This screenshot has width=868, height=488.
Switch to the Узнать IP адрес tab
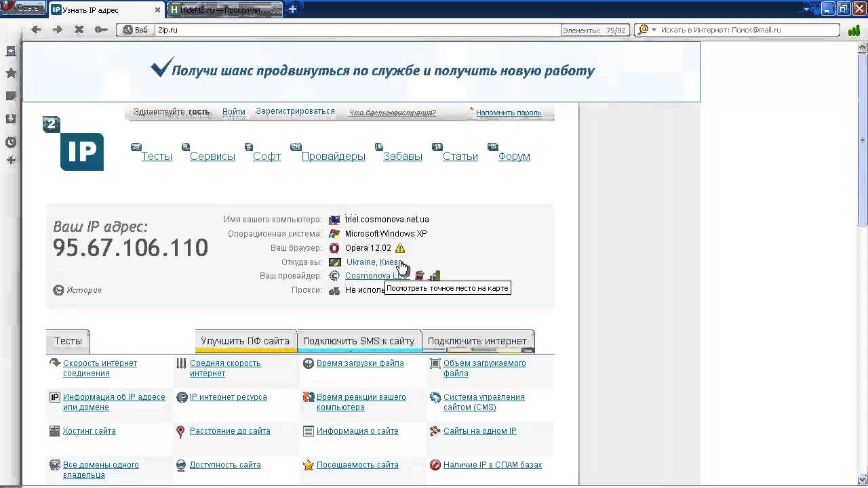106,10
